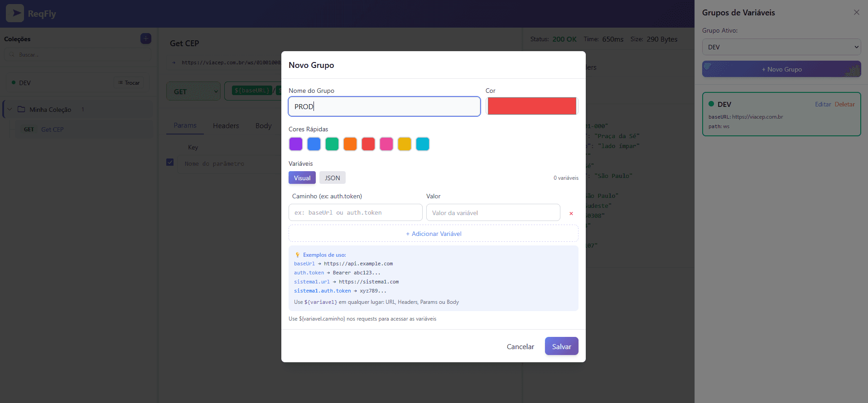868x403 pixels.
Task: Pick the purple quick color
Action: pyautogui.click(x=296, y=144)
